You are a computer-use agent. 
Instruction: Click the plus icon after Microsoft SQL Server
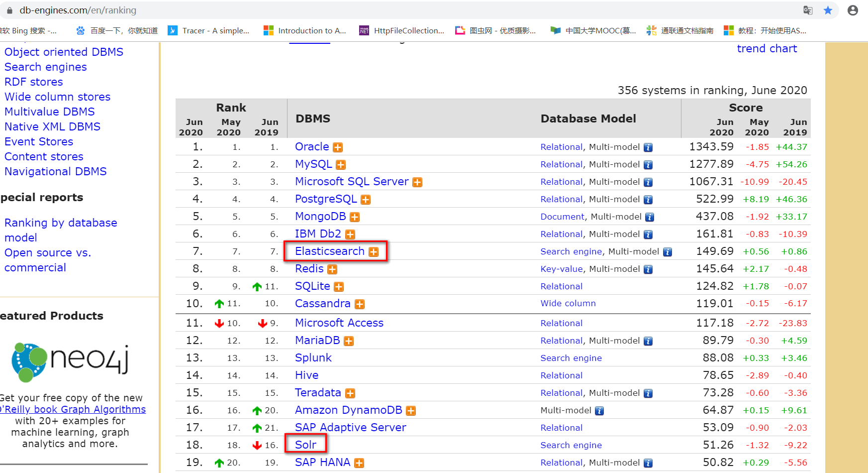417,182
